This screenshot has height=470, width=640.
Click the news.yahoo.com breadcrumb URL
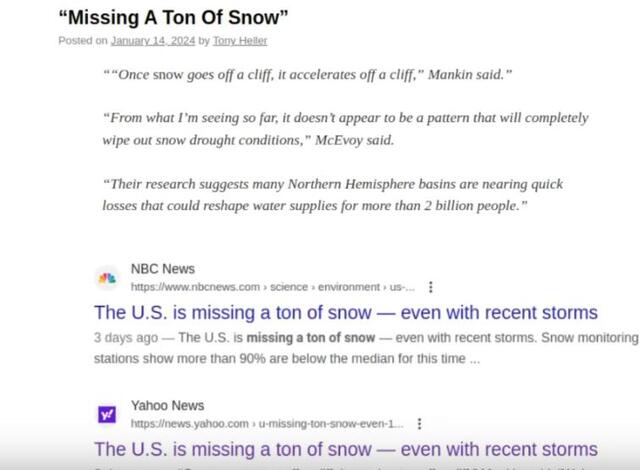[267, 424]
